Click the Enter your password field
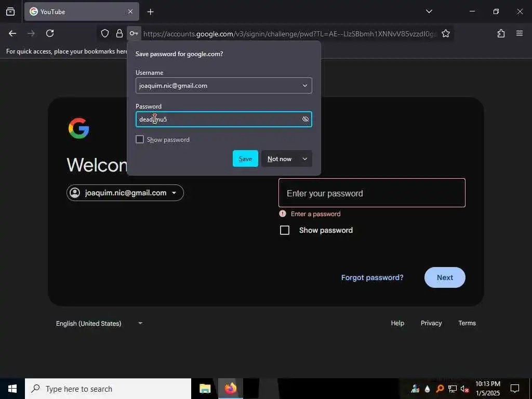532x399 pixels. coord(372,193)
